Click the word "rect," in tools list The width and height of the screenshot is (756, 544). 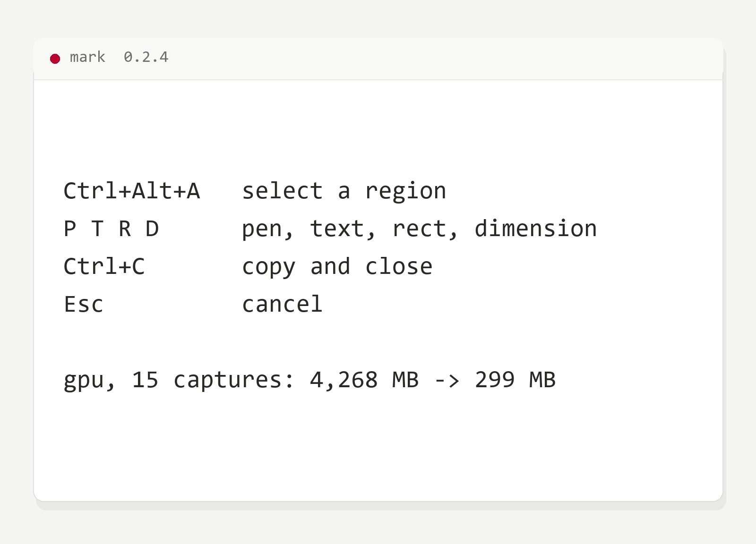point(426,229)
